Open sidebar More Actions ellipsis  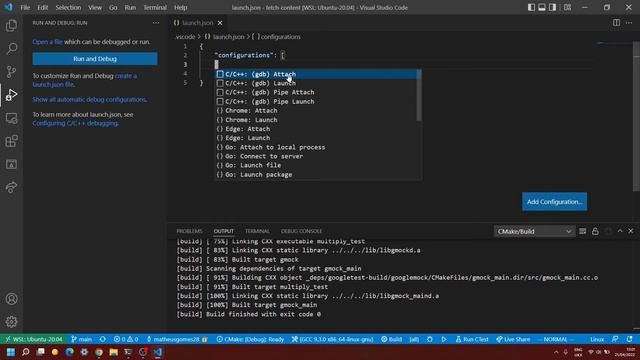[x=156, y=23]
